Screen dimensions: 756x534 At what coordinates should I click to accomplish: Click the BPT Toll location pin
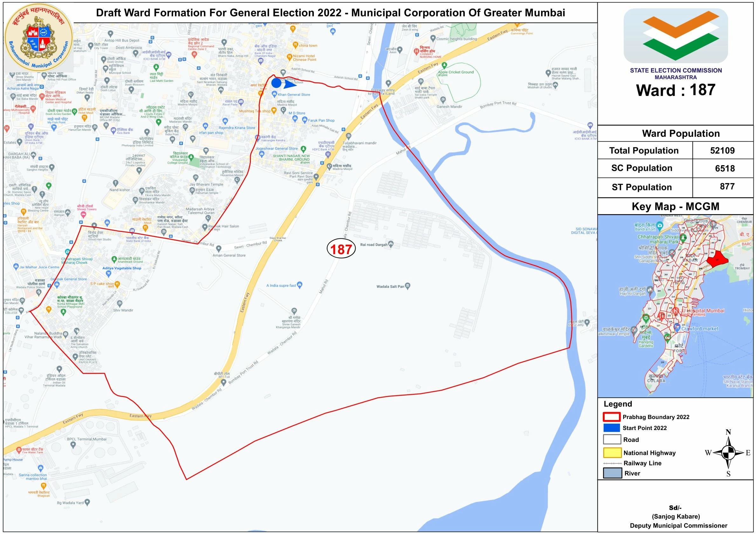point(223,382)
